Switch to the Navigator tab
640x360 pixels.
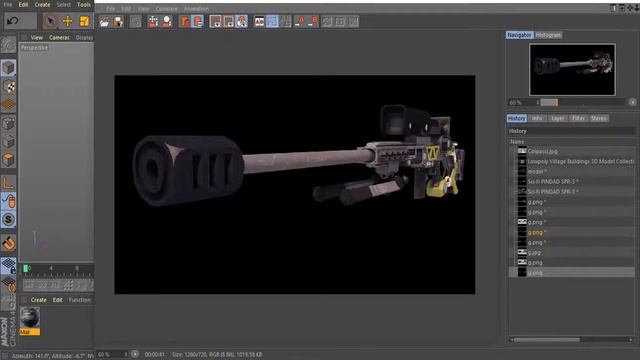click(x=519, y=35)
